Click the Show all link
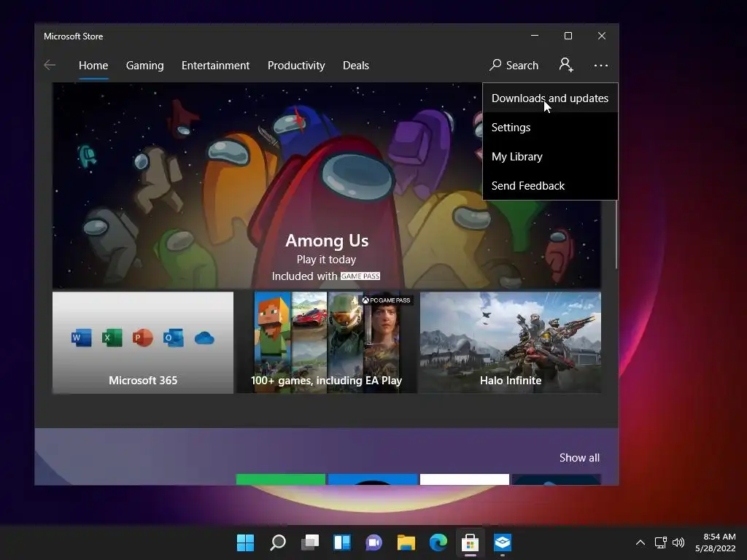The image size is (747, 560). 579,458
